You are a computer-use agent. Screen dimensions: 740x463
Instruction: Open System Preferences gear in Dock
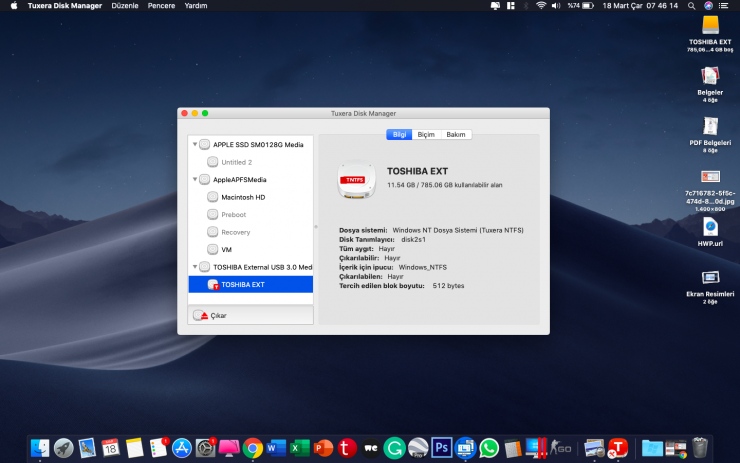click(205, 448)
